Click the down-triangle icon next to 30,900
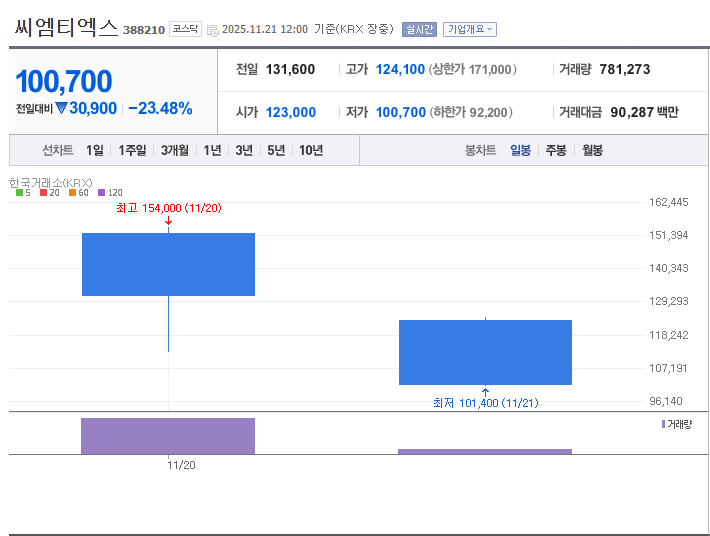710x536 pixels. point(61,108)
